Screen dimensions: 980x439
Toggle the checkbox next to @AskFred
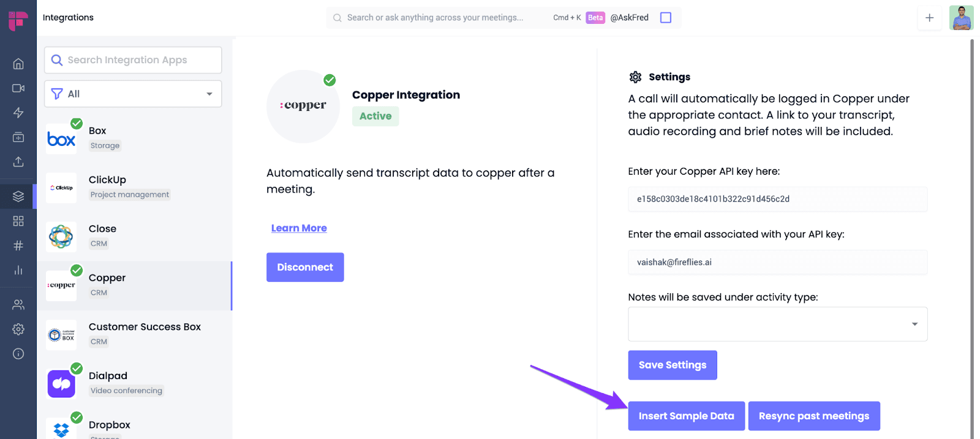(666, 18)
